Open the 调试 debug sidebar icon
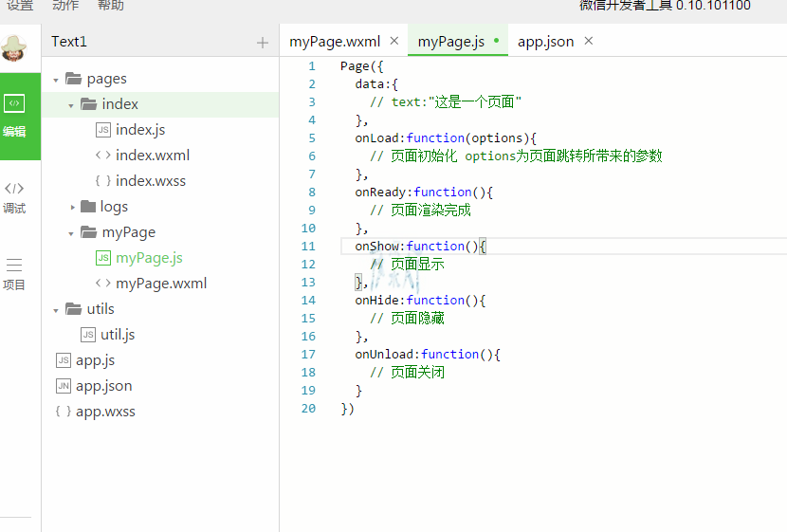Viewport: 787px width, 532px height. coord(14,197)
